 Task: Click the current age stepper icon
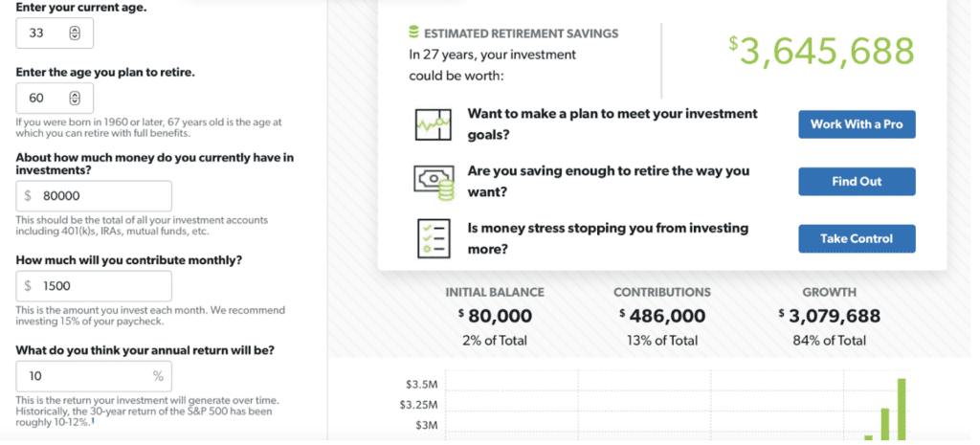click(75, 33)
